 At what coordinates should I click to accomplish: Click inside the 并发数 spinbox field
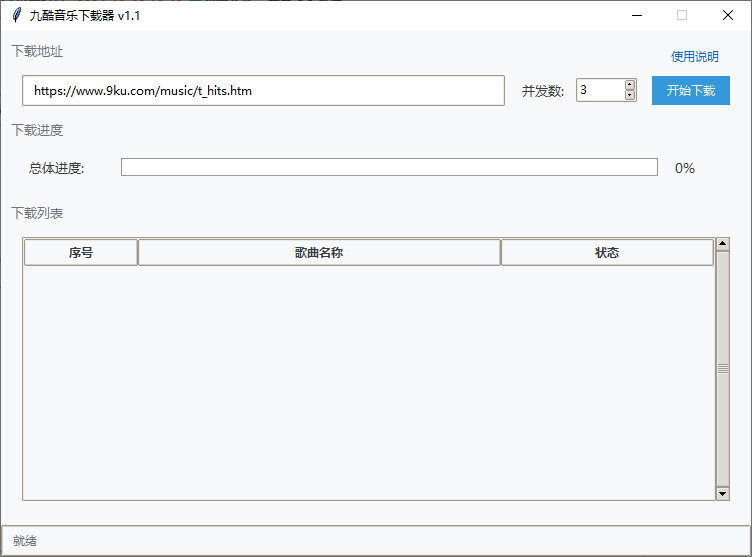click(600, 90)
